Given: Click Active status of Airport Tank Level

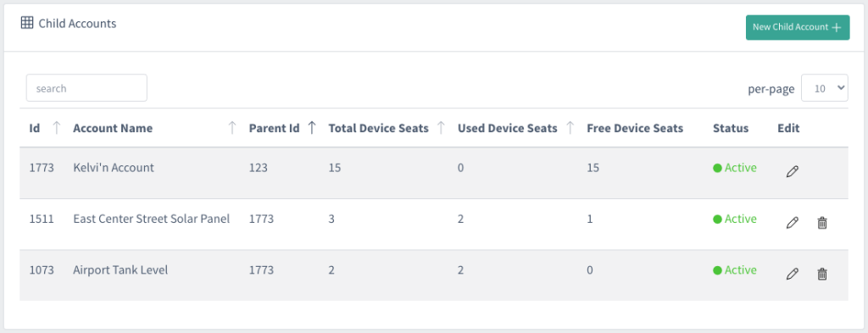Looking at the screenshot, I should point(735,270).
